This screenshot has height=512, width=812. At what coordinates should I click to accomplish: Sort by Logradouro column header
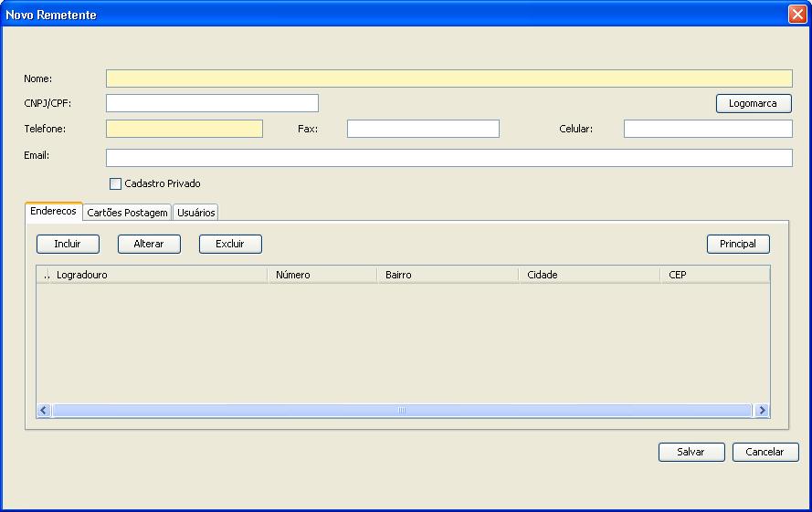[159, 275]
